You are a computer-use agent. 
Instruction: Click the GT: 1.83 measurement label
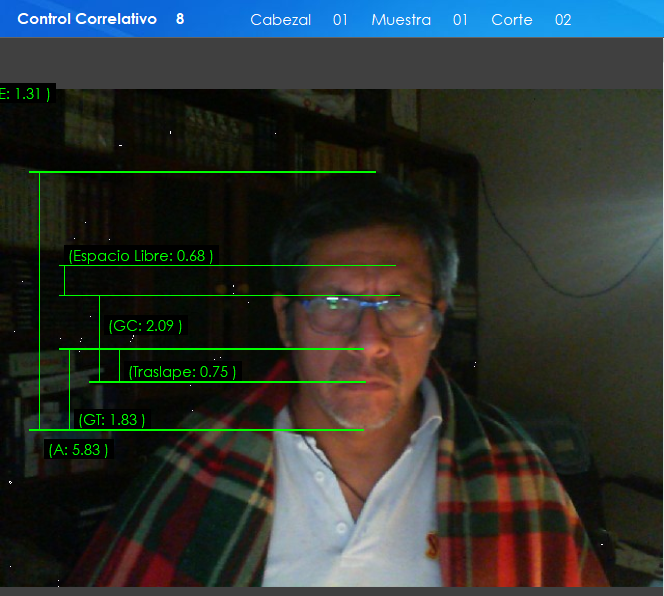111,420
